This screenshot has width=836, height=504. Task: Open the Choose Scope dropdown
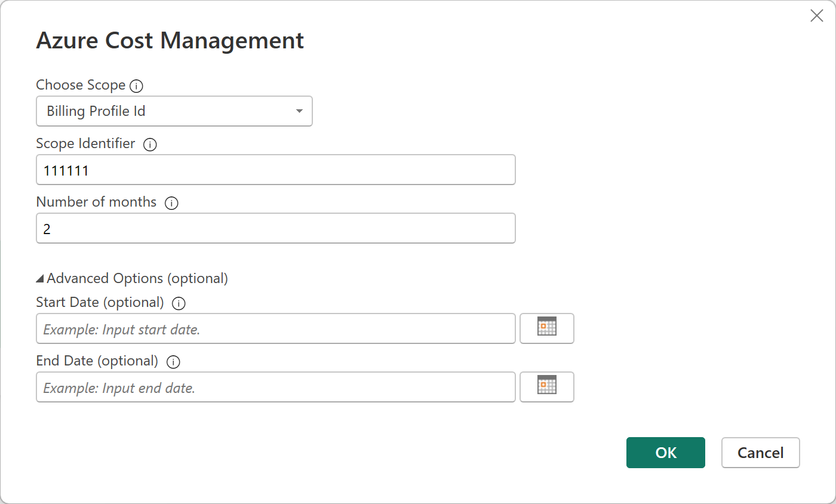(x=174, y=111)
